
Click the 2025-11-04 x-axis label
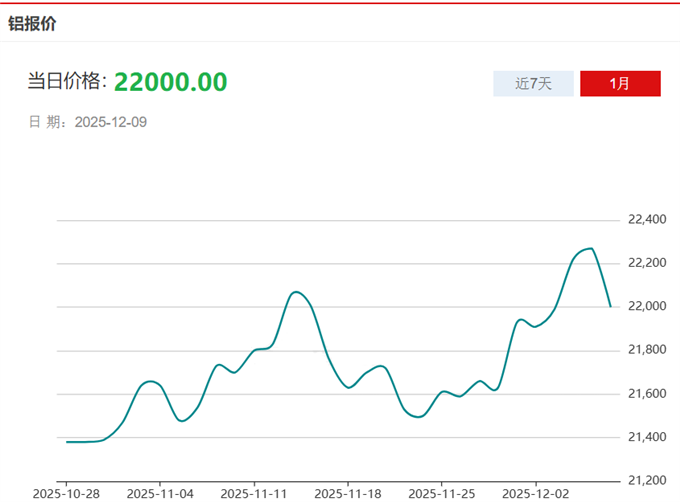coord(159,493)
